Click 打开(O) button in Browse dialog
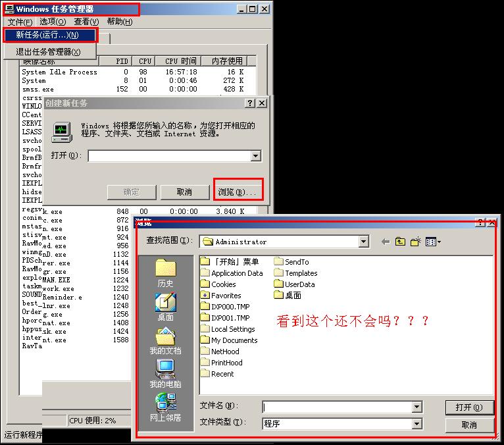Viewport: 504px width, 445px height. click(469, 407)
